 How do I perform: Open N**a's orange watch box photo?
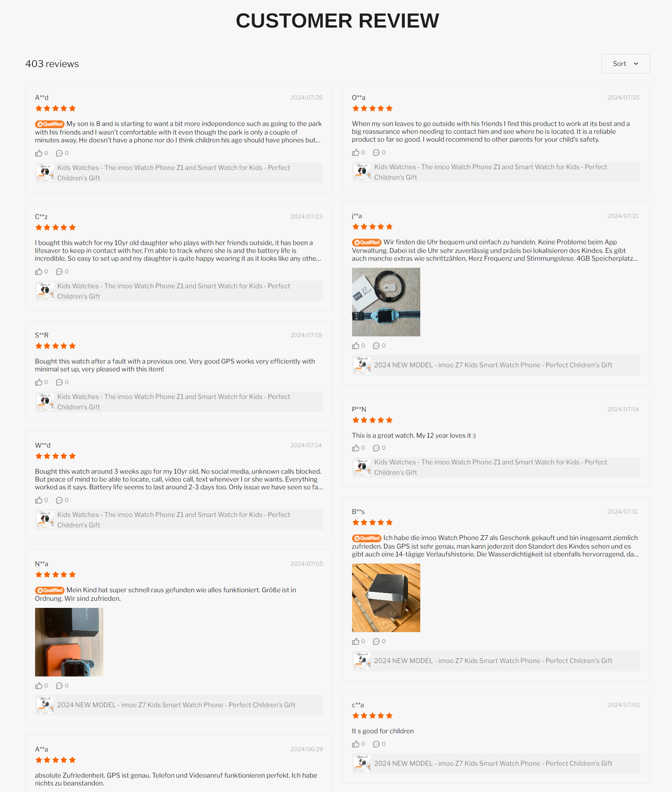[x=69, y=642]
